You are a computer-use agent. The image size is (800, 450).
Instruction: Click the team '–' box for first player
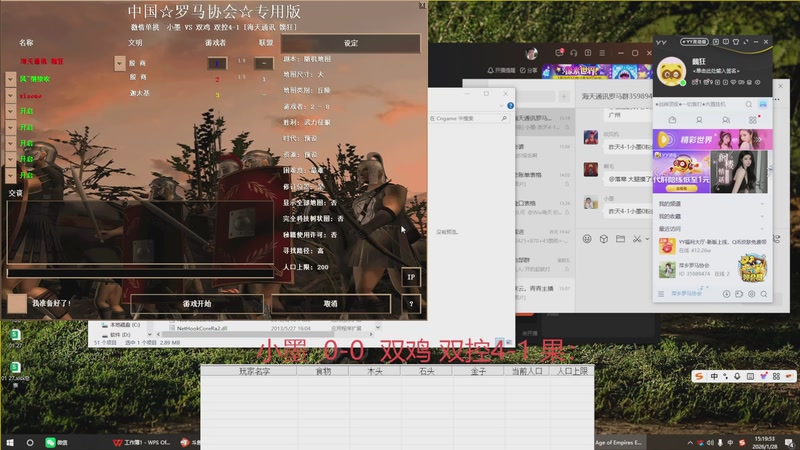coord(264,63)
